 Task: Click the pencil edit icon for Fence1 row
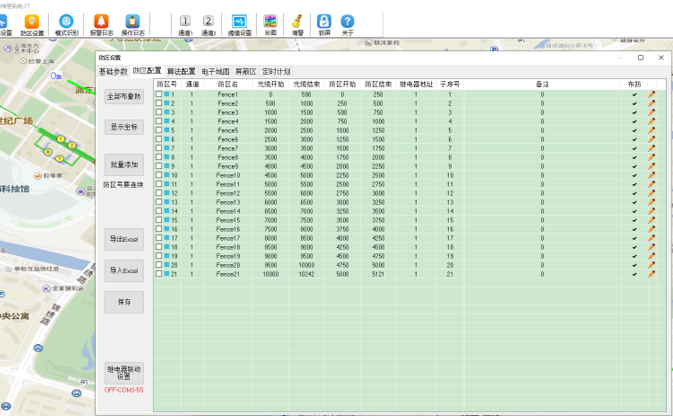651,94
